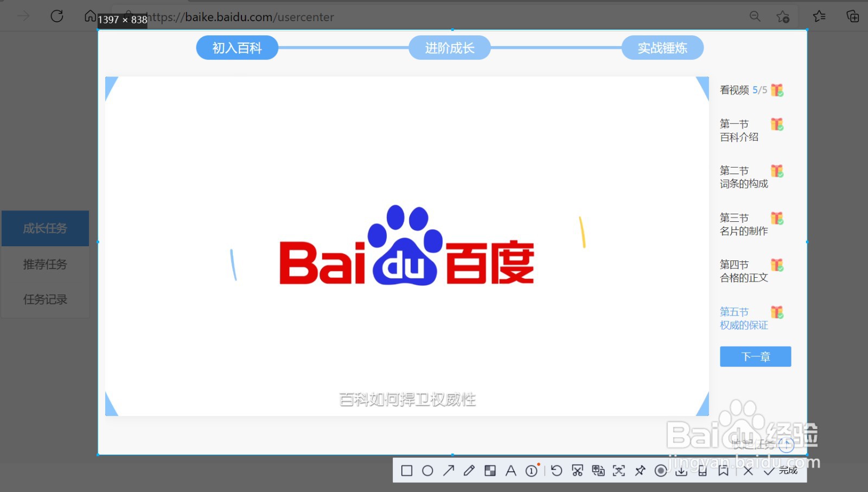The width and height of the screenshot is (868, 492).
Task: Click the browser zoom magnifier icon
Action: click(755, 16)
